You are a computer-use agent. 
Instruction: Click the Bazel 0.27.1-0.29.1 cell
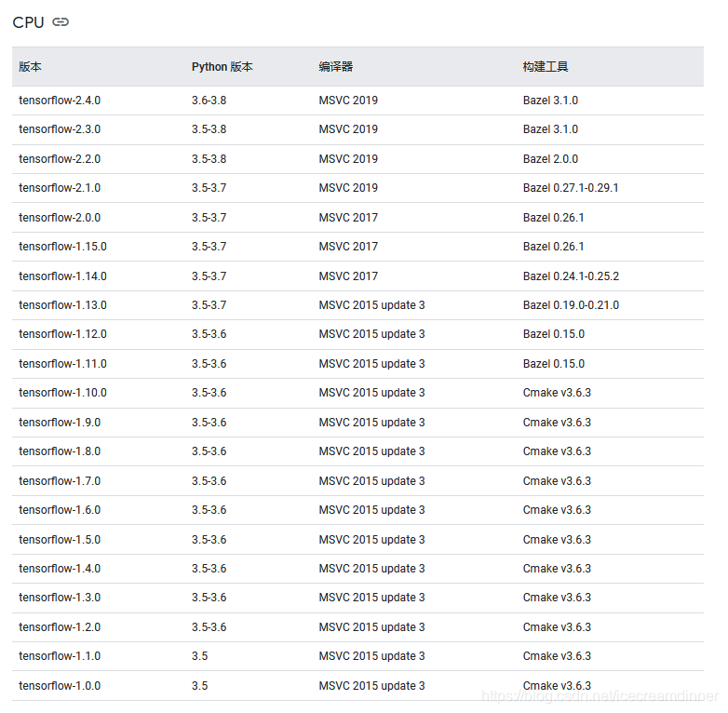click(571, 187)
